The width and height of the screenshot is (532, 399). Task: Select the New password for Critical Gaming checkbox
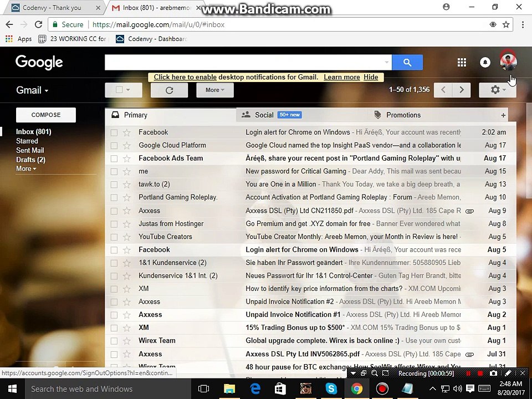pyautogui.click(x=114, y=172)
